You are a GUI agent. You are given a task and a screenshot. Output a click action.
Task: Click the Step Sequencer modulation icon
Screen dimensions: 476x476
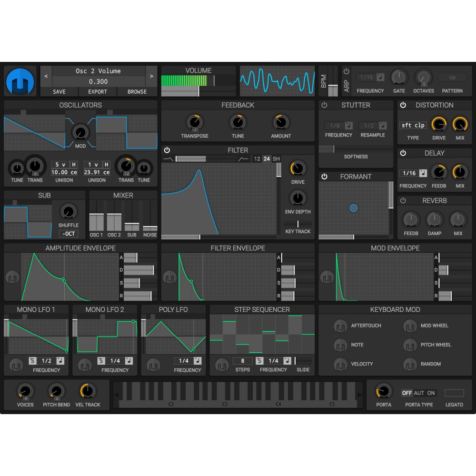pos(222,365)
